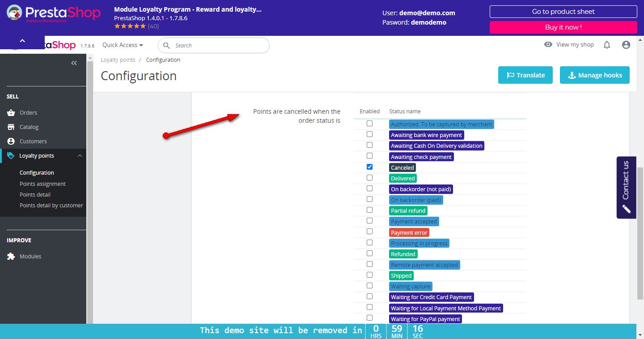The width and height of the screenshot is (644, 339).
Task: Tick Awaiting Cash On Delivery validation checkbox
Action: (x=369, y=145)
